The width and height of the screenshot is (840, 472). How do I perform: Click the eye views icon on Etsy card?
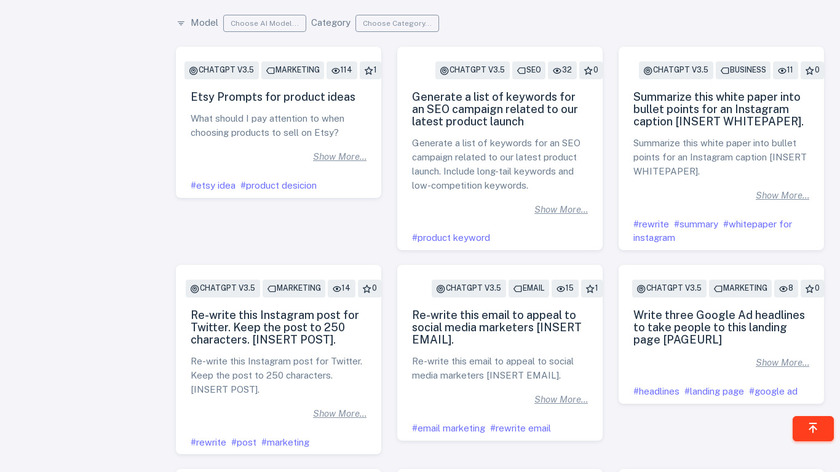(336, 70)
